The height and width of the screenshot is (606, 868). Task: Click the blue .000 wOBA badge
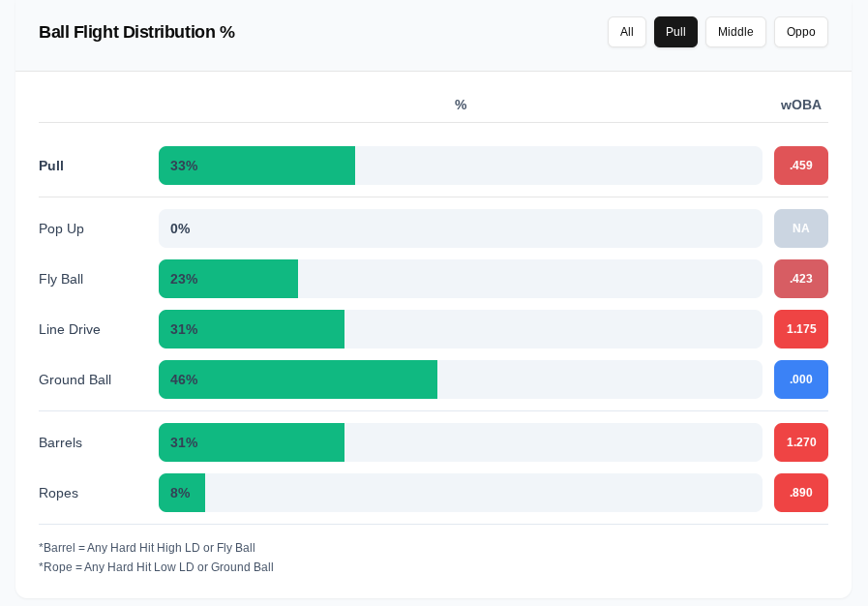click(x=801, y=379)
